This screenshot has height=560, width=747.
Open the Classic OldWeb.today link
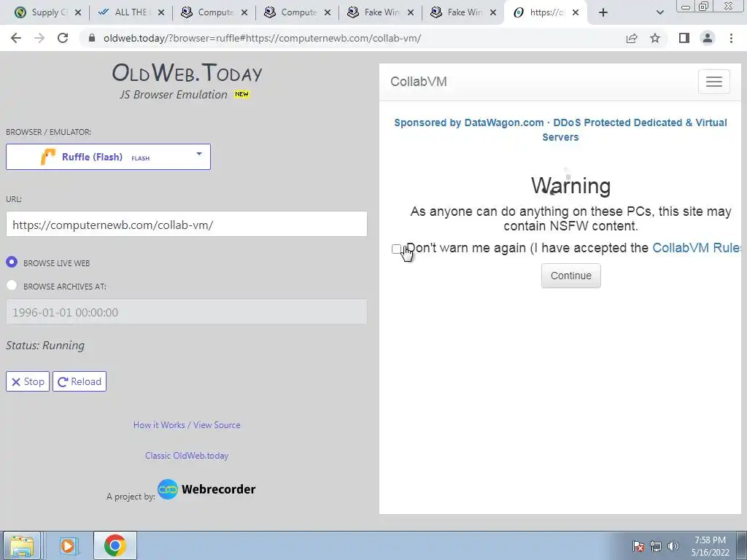(187, 455)
